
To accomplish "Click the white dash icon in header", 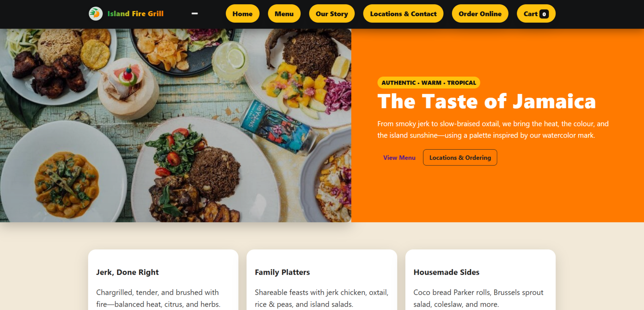I will (194, 13).
